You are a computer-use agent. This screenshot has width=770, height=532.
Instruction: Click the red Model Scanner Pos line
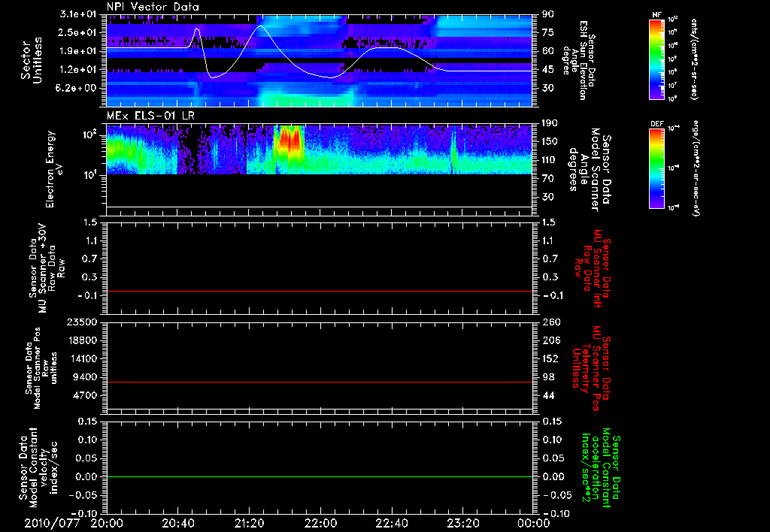320,382
